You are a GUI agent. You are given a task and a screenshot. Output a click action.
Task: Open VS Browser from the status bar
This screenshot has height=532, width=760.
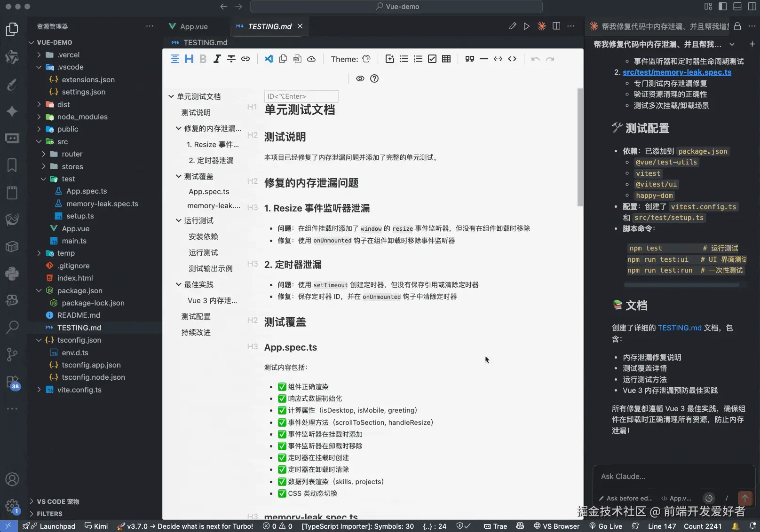tap(556, 526)
